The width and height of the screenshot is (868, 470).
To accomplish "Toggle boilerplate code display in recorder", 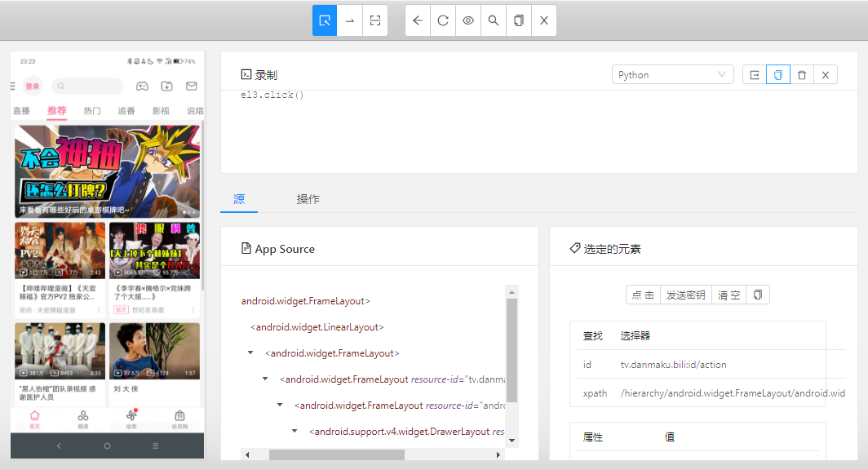I will pos(755,75).
